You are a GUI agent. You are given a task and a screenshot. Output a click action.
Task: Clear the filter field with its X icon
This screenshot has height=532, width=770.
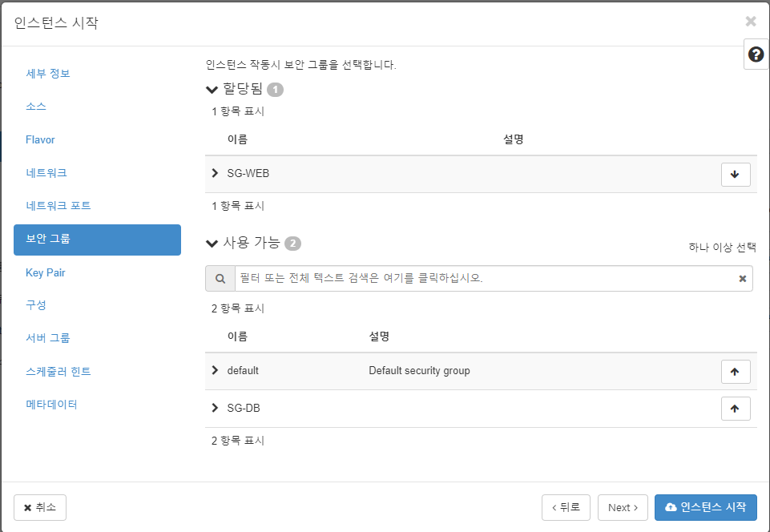point(743,279)
